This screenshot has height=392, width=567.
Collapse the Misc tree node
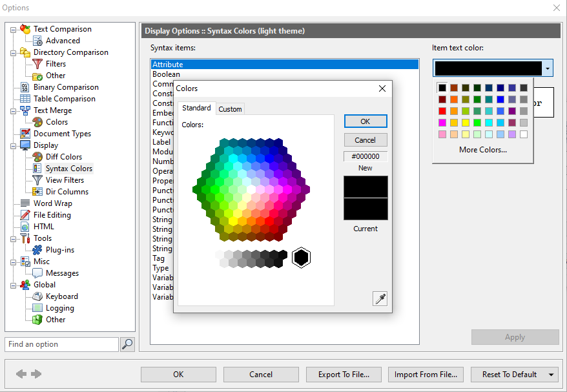(x=14, y=262)
